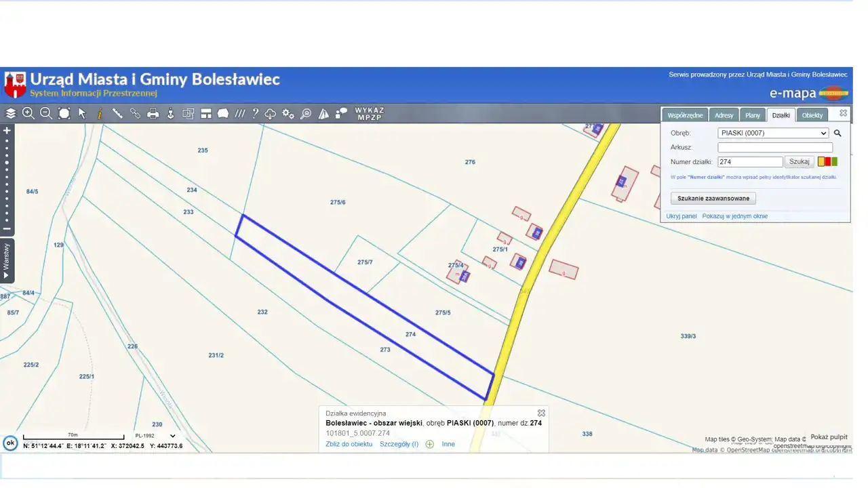Print the map with printer icon
Image resolution: width=868 pixels, height=488 pixels.
(x=153, y=113)
